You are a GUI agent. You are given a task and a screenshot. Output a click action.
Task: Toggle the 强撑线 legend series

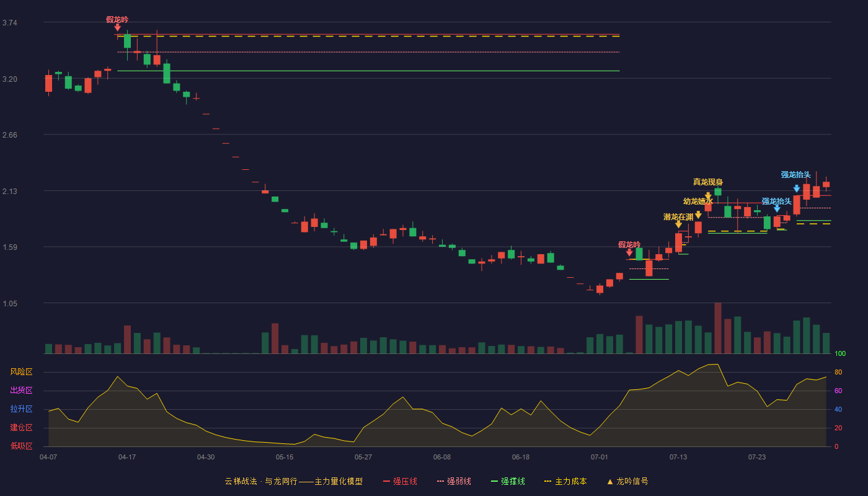tap(508, 481)
